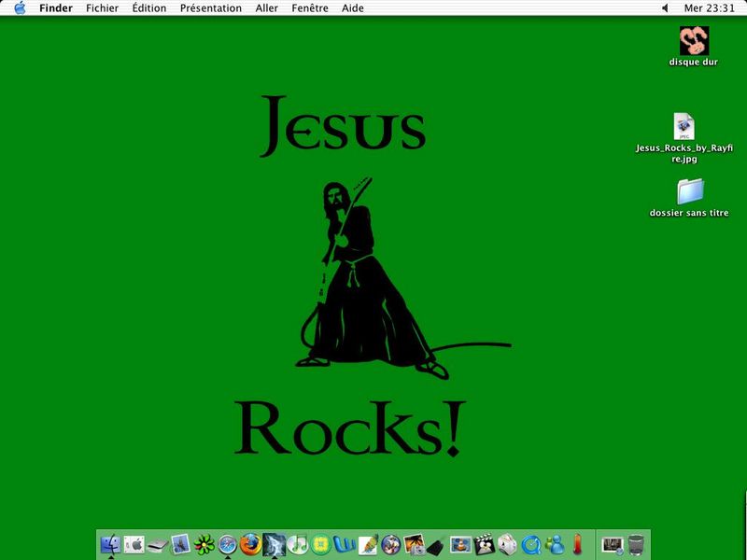Click the Mer 23:31 menu bar clock

point(710,8)
